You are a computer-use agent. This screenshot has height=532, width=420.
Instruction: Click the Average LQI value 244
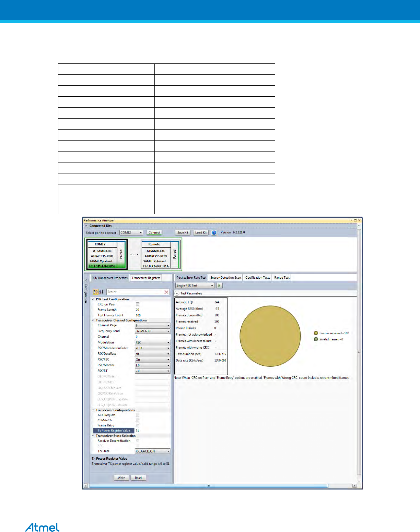[x=217, y=302]
